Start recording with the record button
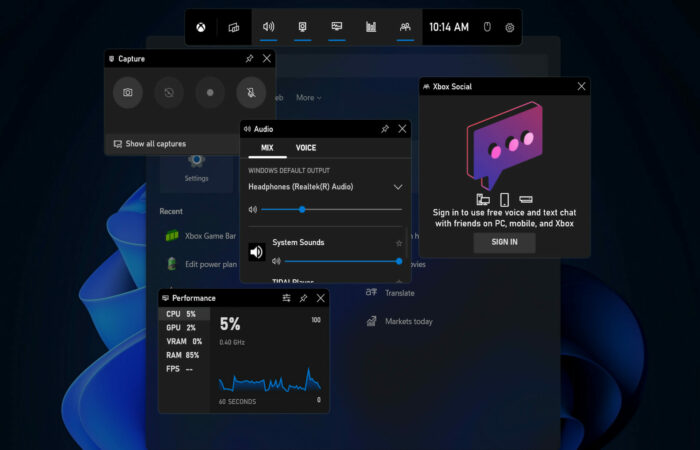This screenshot has width=700, height=450. [210, 92]
